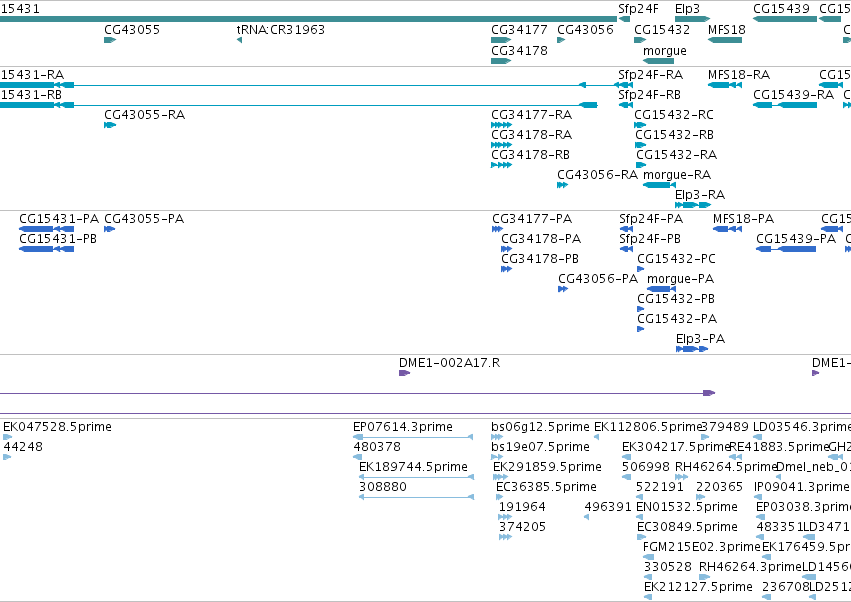The width and height of the screenshot is (851, 602).
Task: Select transcript morgue-RA
Action: [677, 175]
